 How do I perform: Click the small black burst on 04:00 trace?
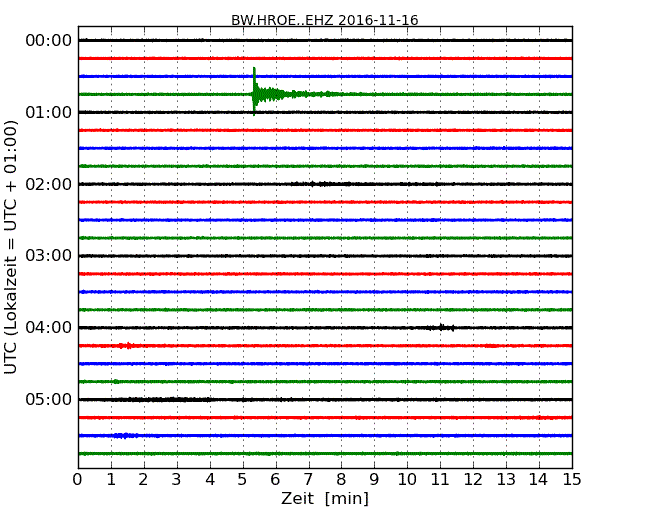coord(441,328)
